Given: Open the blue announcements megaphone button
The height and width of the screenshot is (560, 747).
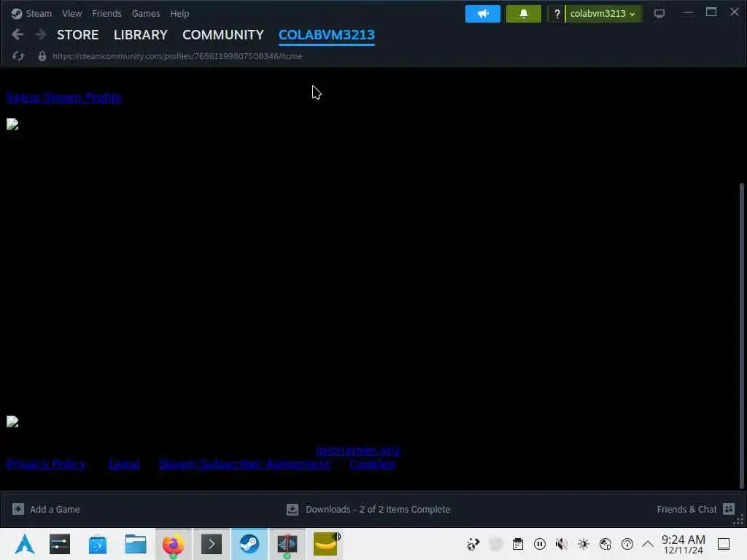Looking at the screenshot, I should (483, 14).
